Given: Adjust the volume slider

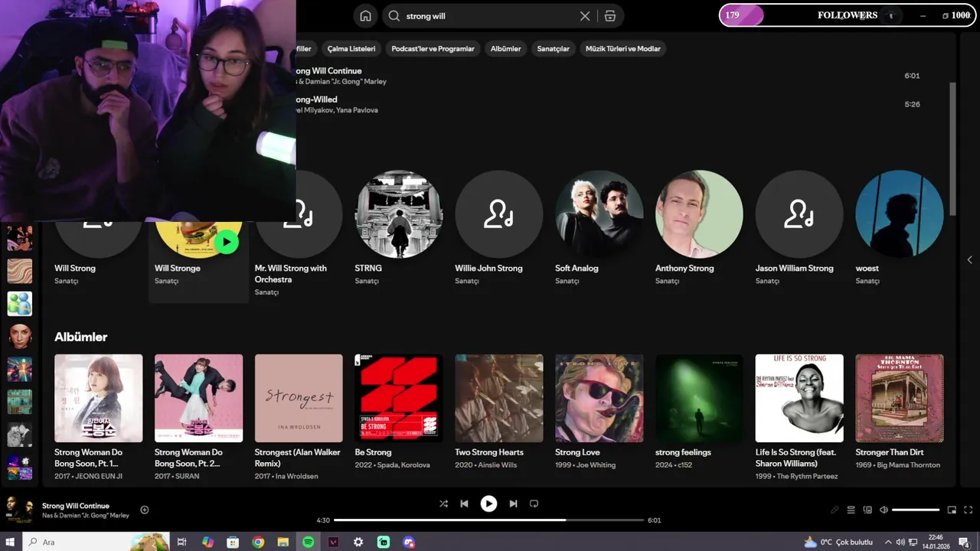Looking at the screenshot, I should [916, 510].
